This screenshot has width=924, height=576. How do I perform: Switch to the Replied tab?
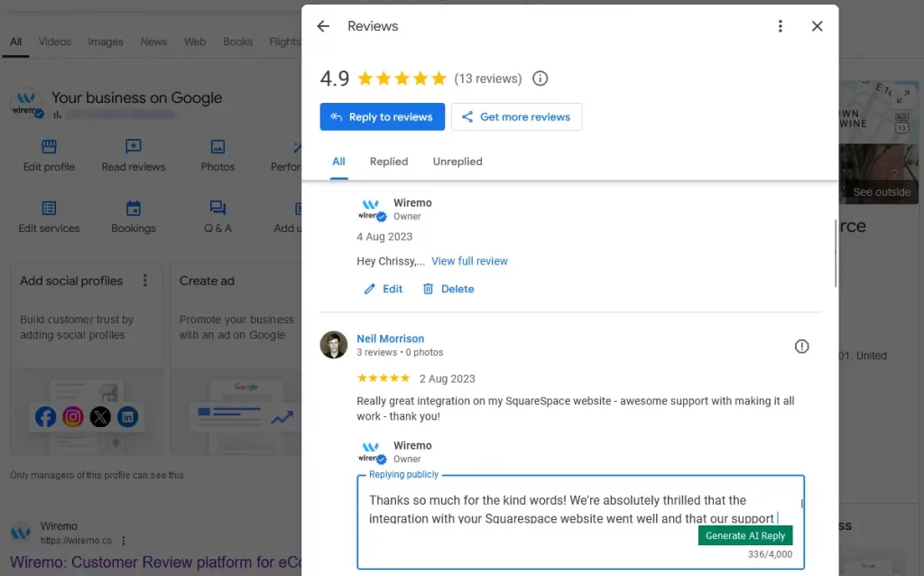(x=389, y=162)
